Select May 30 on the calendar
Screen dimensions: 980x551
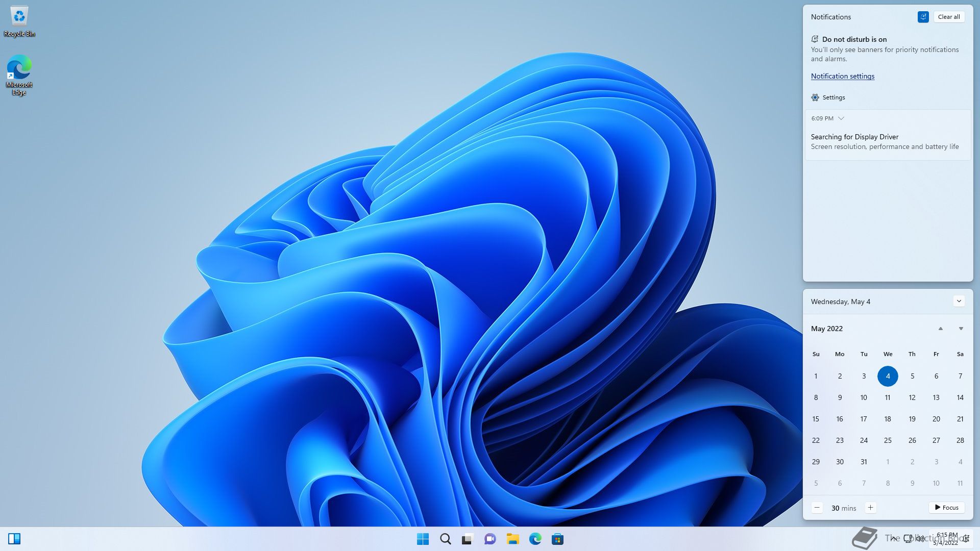[840, 462]
